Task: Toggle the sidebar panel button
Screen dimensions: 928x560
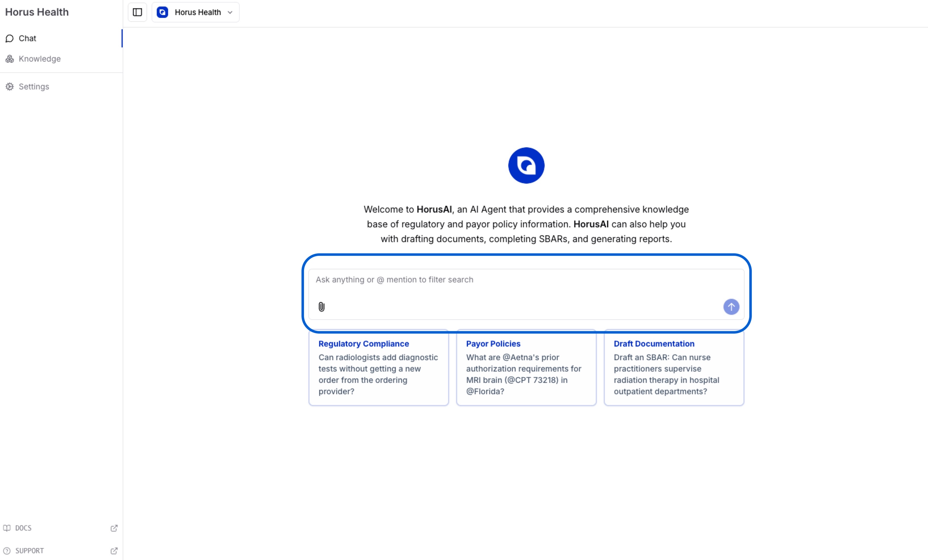Action: pyautogui.click(x=137, y=12)
